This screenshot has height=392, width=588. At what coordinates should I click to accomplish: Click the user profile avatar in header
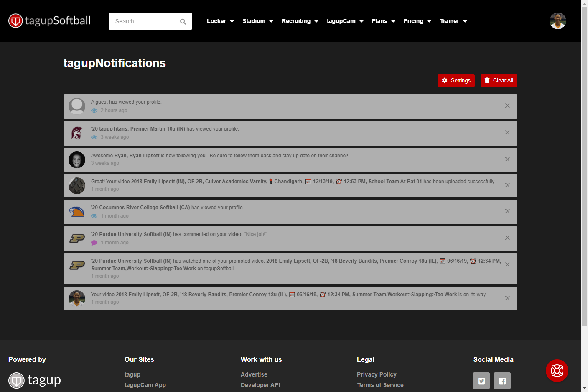pyautogui.click(x=557, y=21)
